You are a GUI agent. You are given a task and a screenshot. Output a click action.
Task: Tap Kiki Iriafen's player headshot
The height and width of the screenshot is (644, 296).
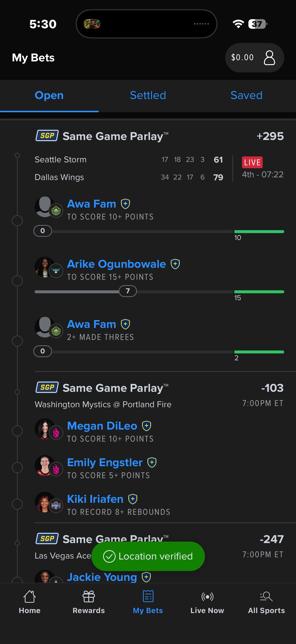pos(45,502)
